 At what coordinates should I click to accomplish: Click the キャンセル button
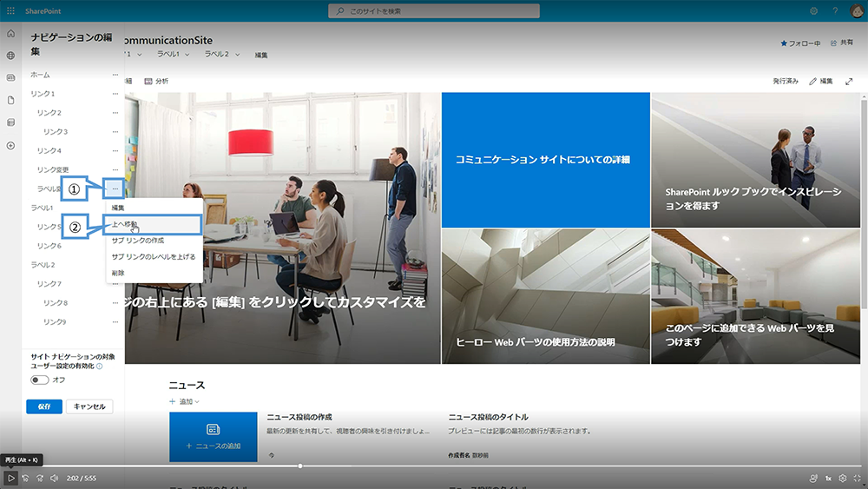point(89,406)
